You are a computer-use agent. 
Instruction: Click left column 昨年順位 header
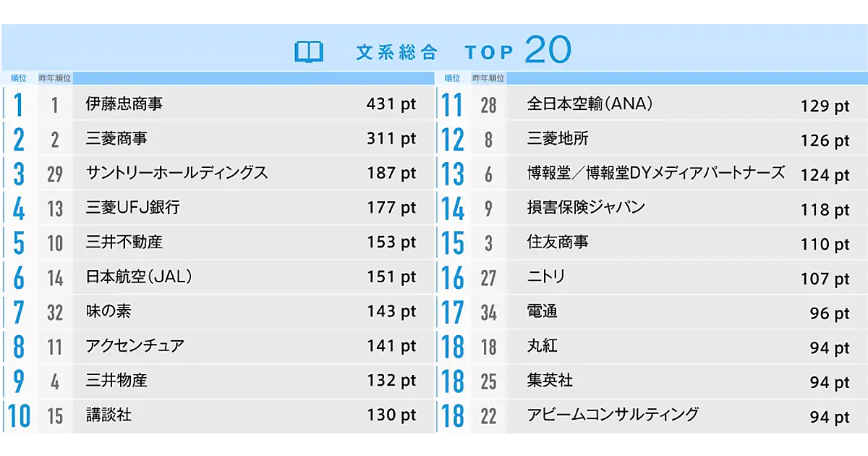pos(54,77)
